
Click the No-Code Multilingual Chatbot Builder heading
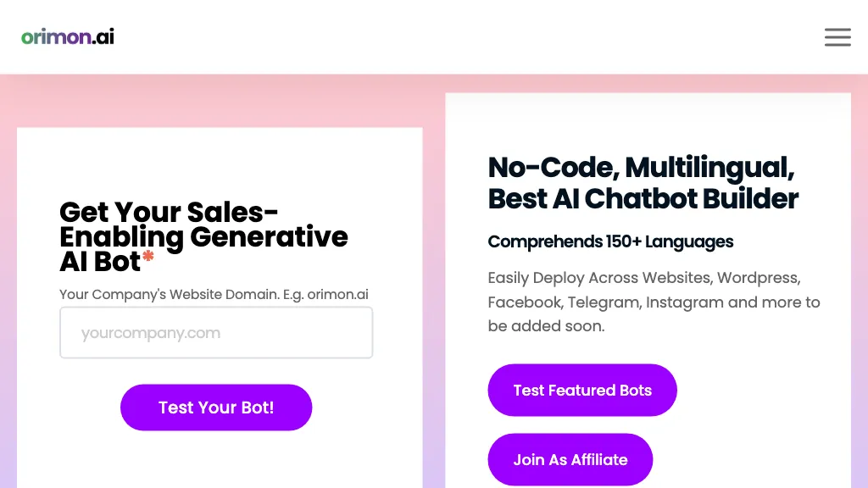643,183
